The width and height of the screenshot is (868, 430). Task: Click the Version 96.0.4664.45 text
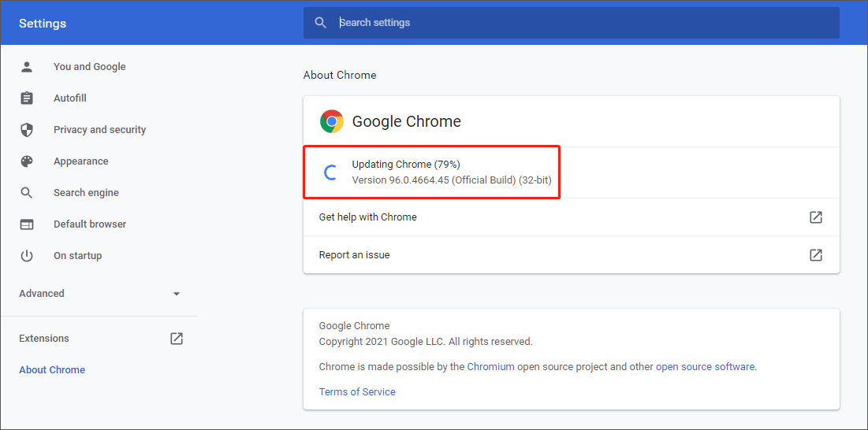coord(452,180)
